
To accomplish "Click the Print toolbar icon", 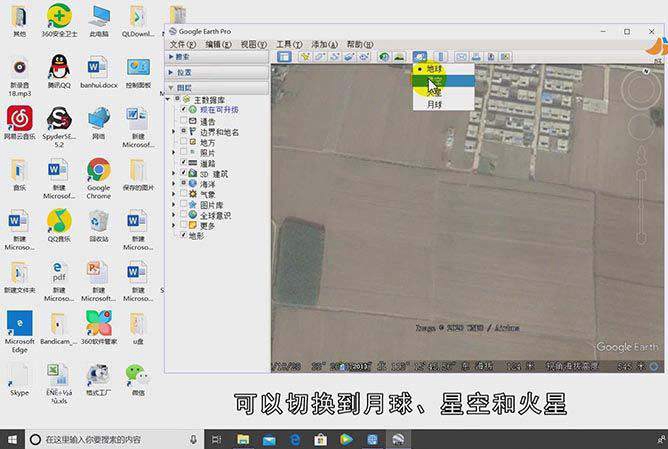I will [476, 57].
